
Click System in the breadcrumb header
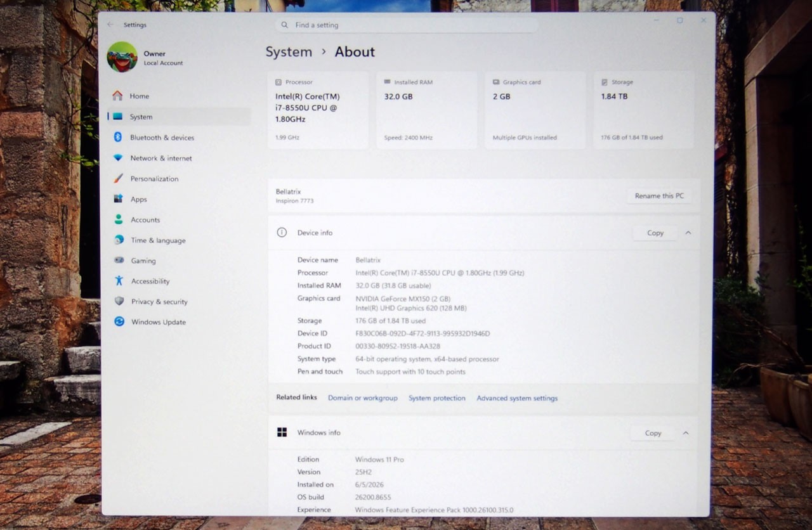289,52
